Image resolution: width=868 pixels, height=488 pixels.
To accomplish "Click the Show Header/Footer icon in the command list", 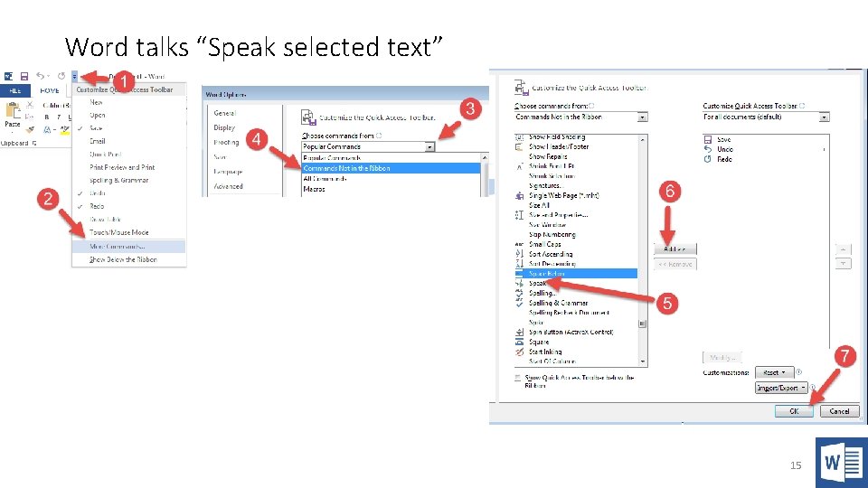I will (x=519, y=146).
